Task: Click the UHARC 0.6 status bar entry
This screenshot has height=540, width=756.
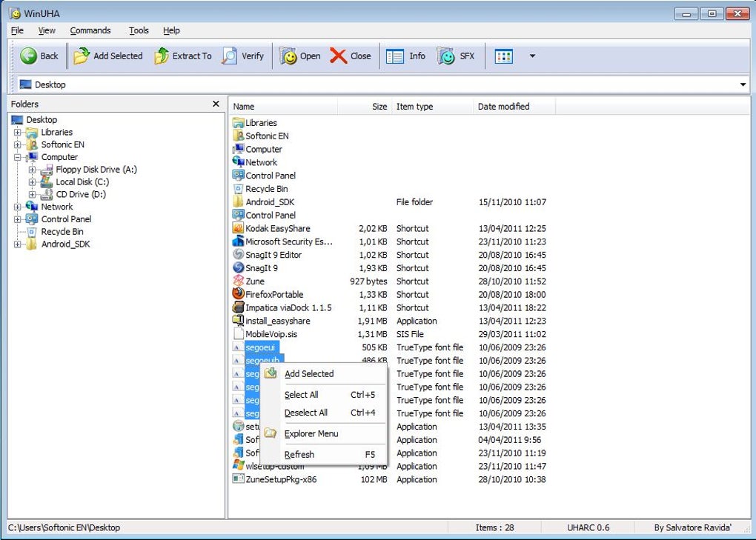Action: [x=588, y=527]
